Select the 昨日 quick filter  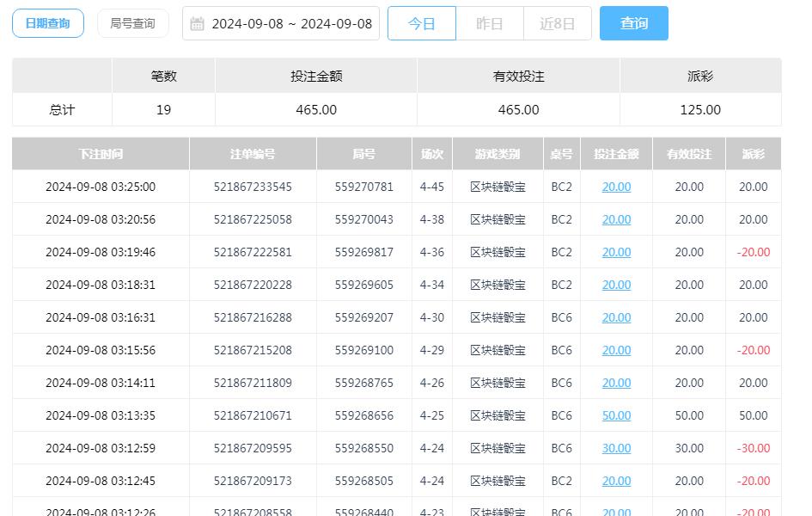click(489, 23)
